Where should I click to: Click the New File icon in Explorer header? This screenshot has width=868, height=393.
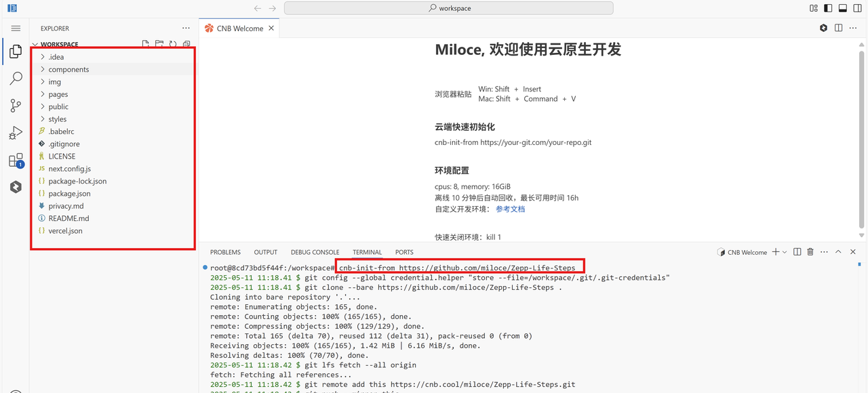[x=146, y=44]
